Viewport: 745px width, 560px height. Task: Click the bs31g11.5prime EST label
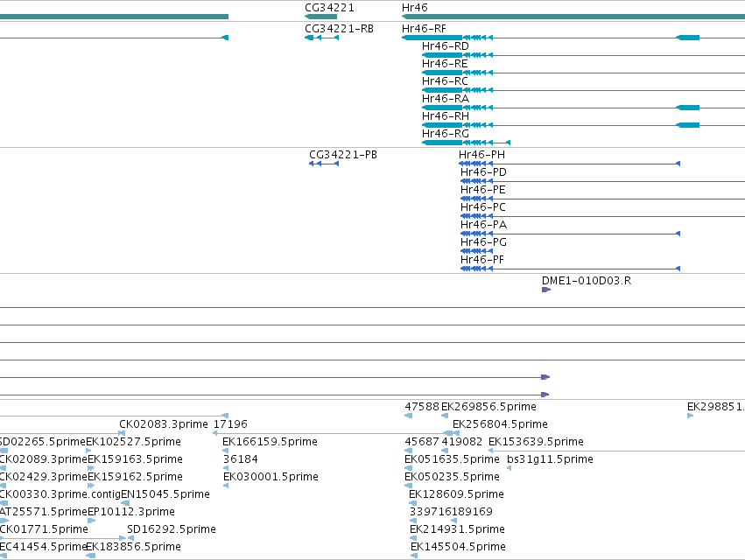550,459
